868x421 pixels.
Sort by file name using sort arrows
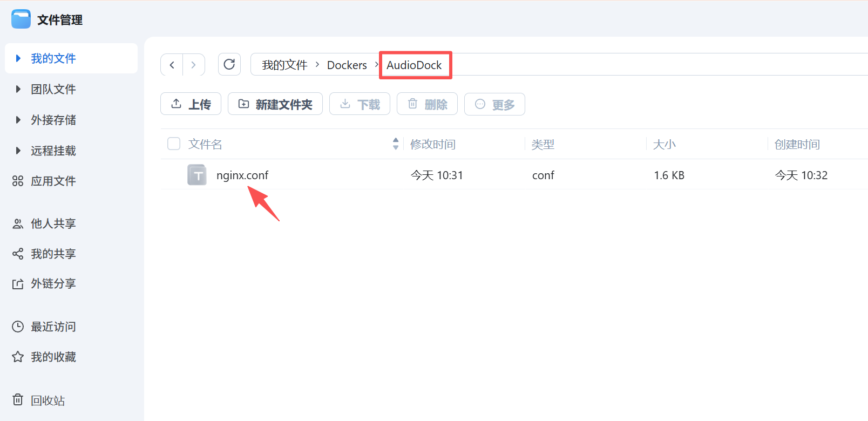tap(396, 144)
